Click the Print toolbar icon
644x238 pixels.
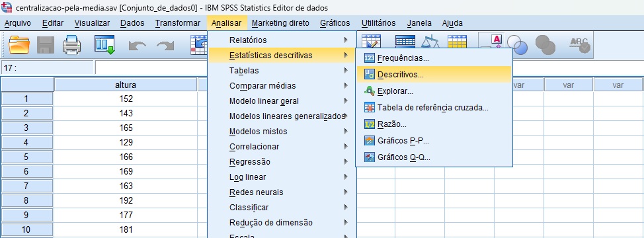click(x=72, y=45)
